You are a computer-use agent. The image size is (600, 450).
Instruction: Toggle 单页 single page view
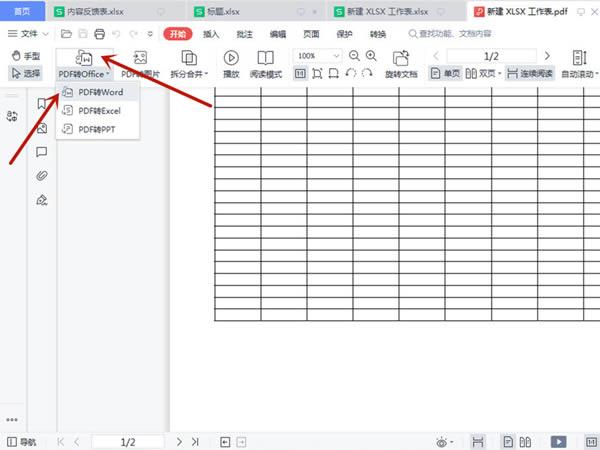(445, 73)
